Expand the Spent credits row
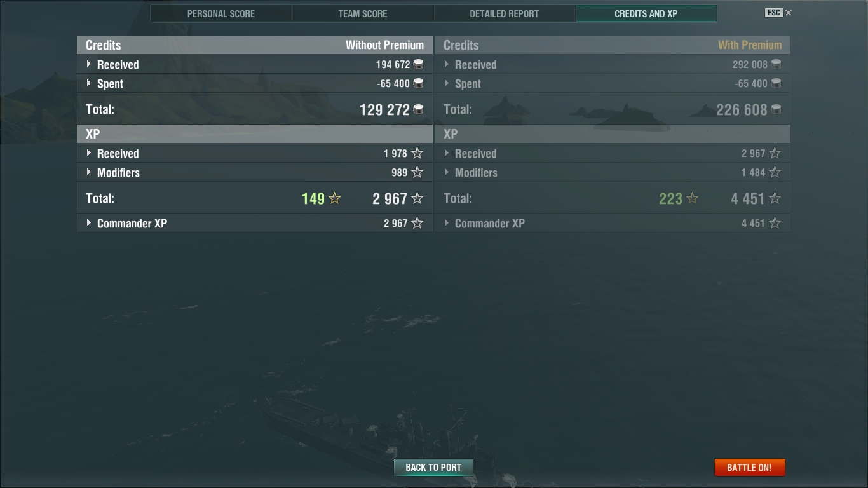Screen dimensions: 868x488 click(255, 83)
